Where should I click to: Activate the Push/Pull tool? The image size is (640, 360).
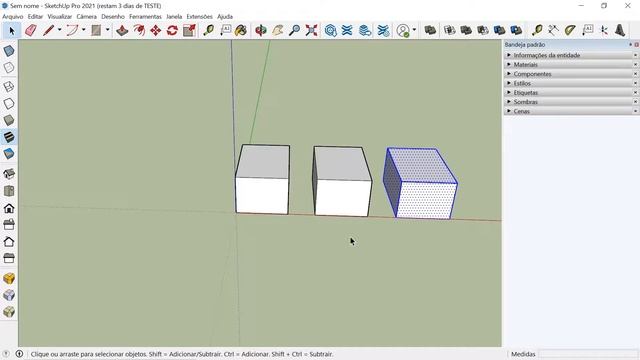point(122,31)
